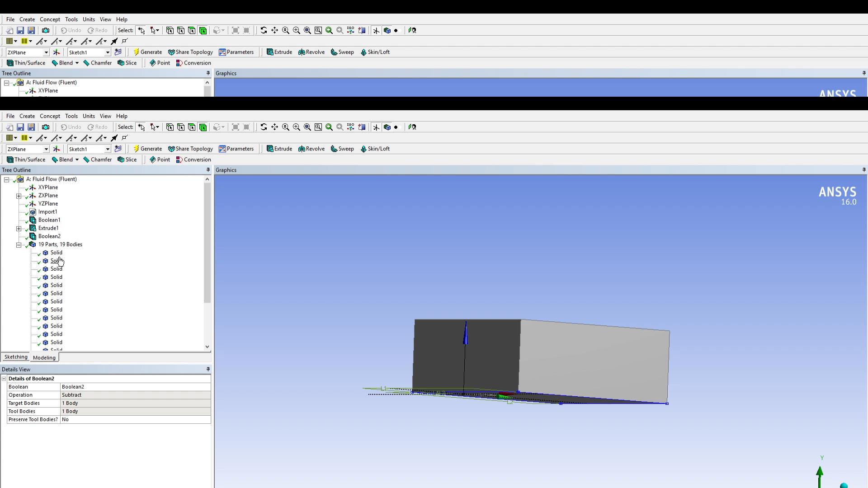Viewport: 868px width, 488px height.
Task: Uncheck the Import1 checkbox
Action: click(x=27, y=212)
